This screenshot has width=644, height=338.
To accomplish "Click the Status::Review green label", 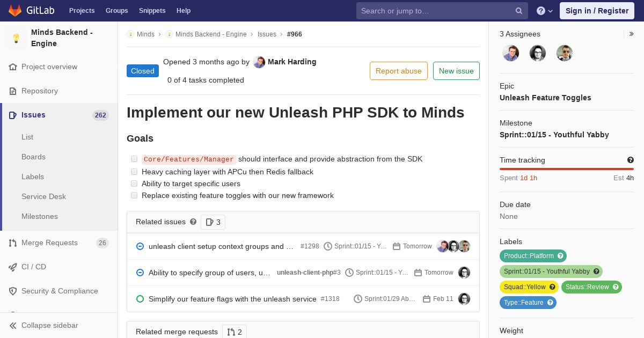I will click(x=591, y=287).
